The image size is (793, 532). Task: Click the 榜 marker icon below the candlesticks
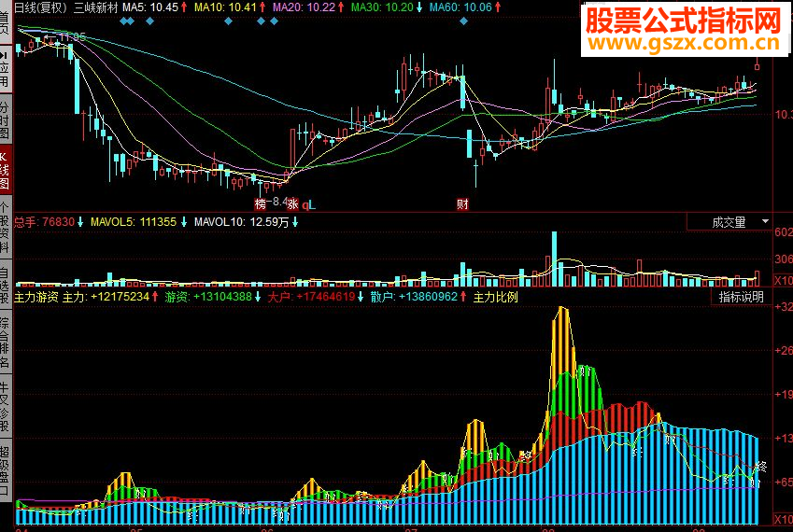click(x=261, y=204)
